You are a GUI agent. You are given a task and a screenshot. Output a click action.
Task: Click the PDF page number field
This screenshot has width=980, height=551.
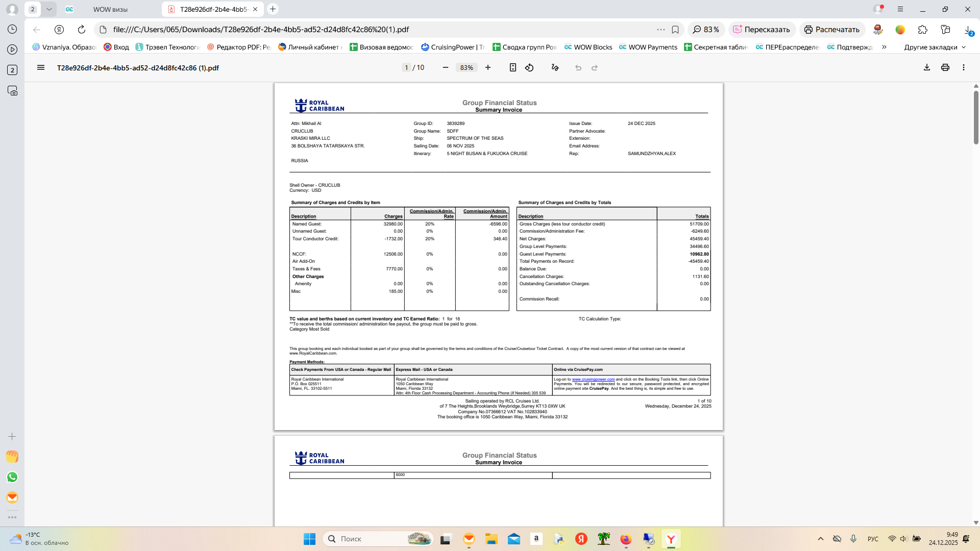coord(406,67)
